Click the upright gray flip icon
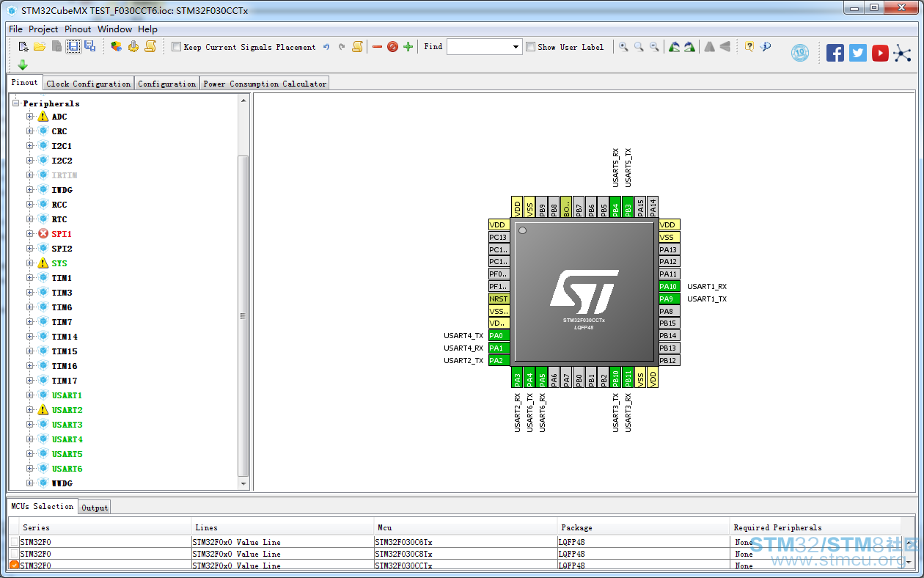The width and height of the screenshot is (924, 578). 709,47
